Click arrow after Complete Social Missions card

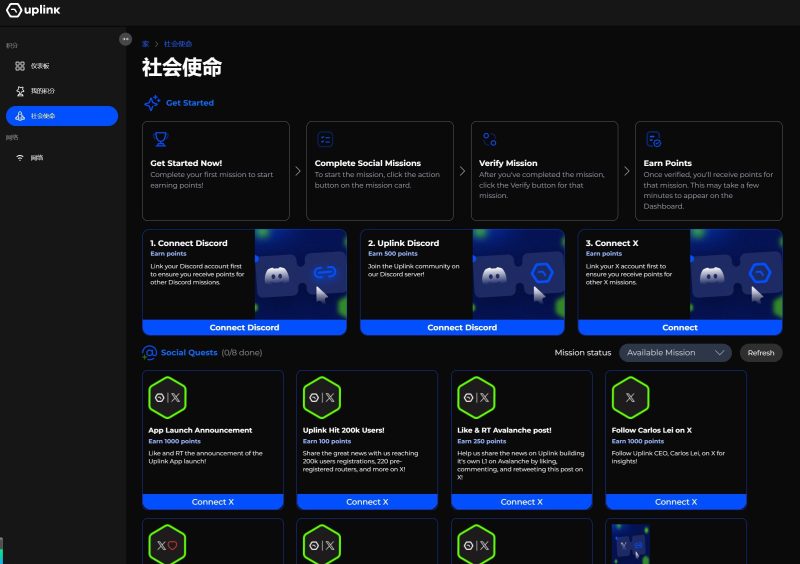pyautogui.click(x=462, y=171)
